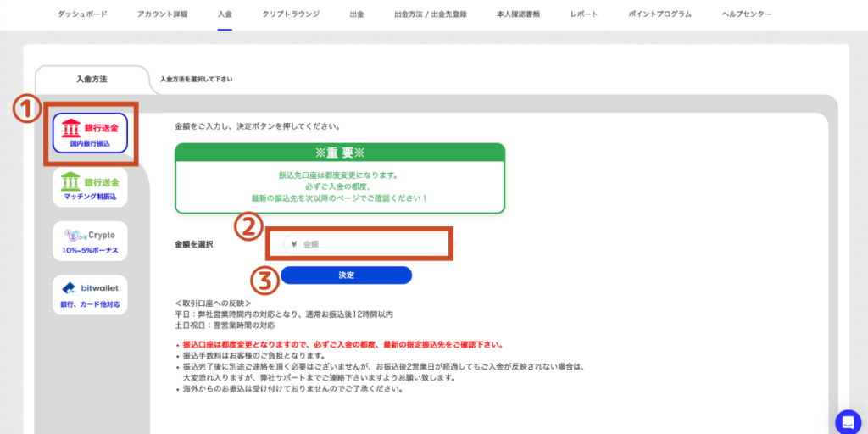Choose 銀行送金 マッチング制振込 deposit method
Viewport: 868px width, 434px height.
[x=90, y=187]
